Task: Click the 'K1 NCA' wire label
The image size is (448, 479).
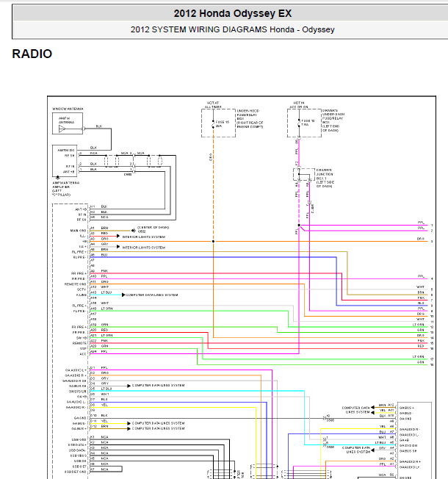Action: point(99,437)
